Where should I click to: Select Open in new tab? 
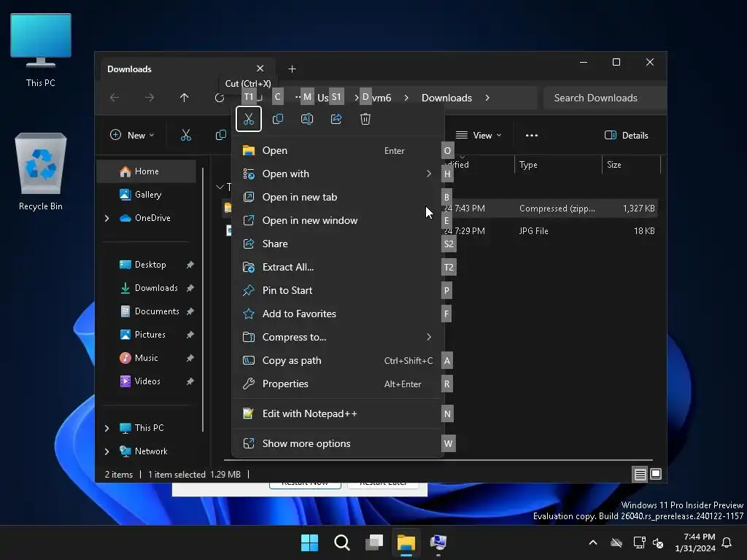pos(338,197)
